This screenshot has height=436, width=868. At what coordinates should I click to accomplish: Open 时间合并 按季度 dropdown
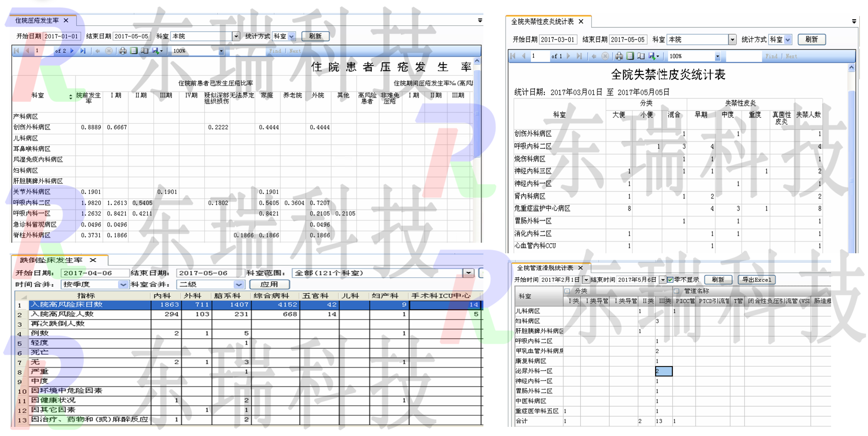pyautogui.click(x=123, y=284)
